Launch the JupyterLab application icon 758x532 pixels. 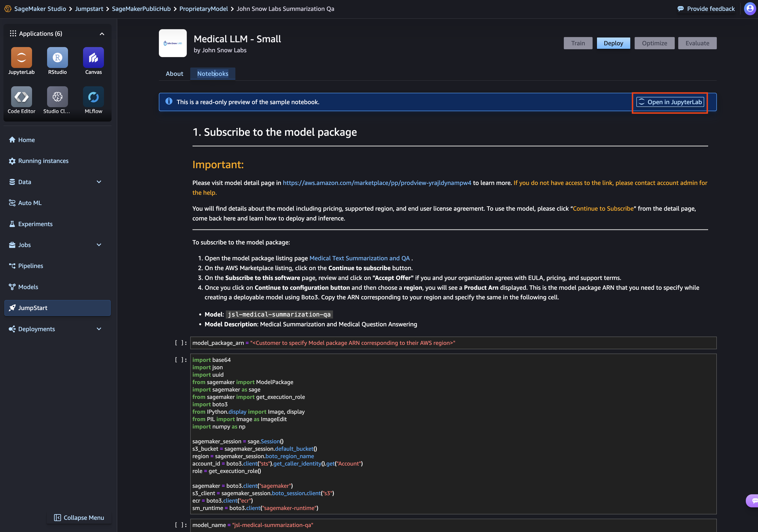pos(21,58)
